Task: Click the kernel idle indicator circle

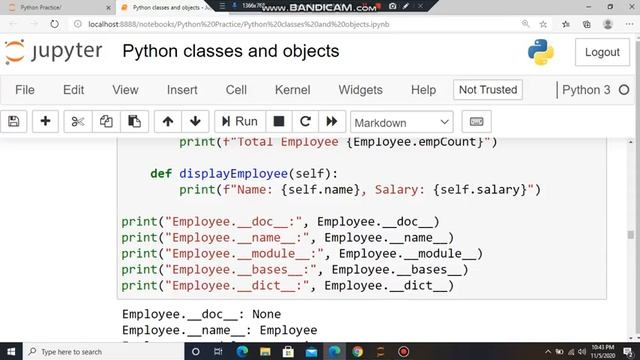Action: [x=624, y=90]
